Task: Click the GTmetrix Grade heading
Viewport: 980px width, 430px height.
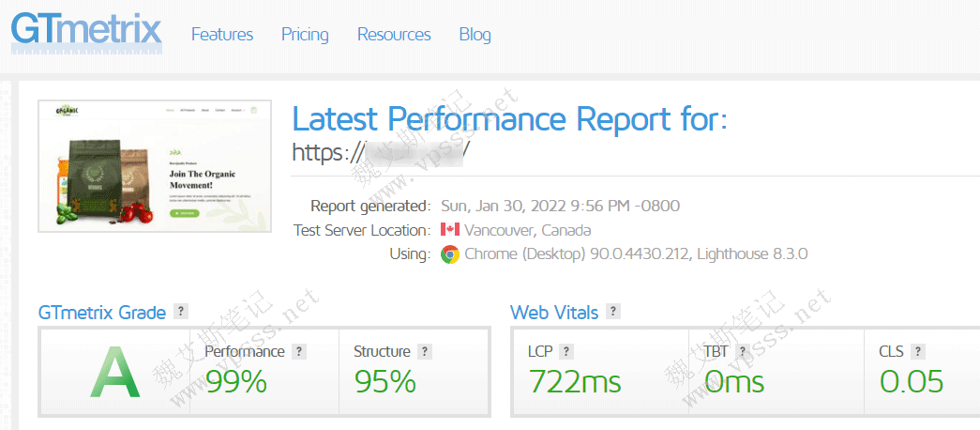Action: point(102,312)
